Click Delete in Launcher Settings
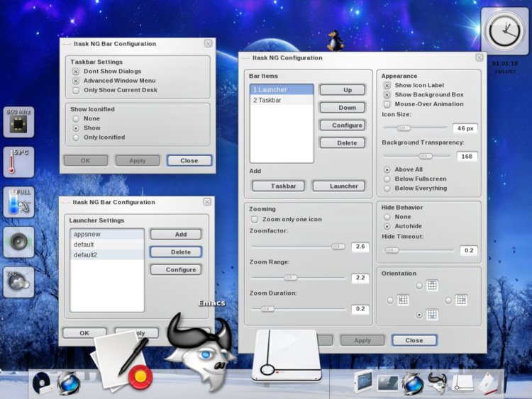532x399 pixels. tap(176, 252)
